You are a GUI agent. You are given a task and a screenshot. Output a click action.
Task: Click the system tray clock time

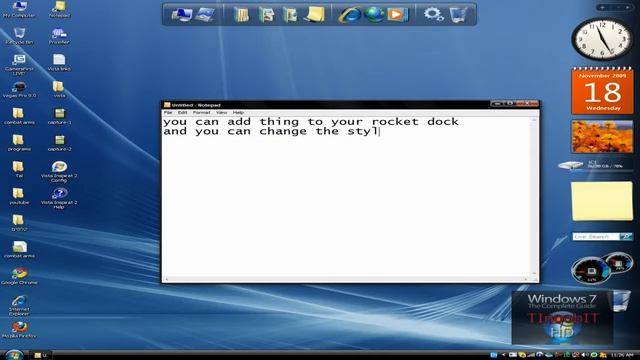click(x=623, y=355)
